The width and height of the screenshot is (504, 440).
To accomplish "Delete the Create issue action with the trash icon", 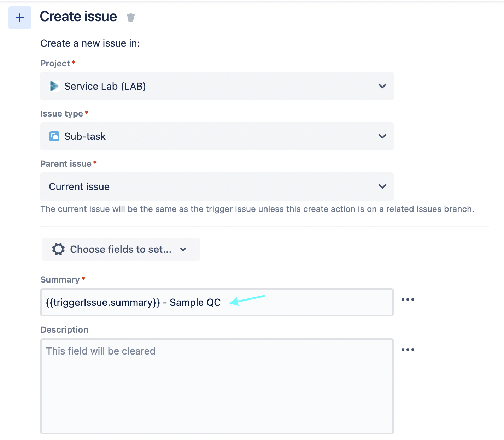I will tap(131, 18).
